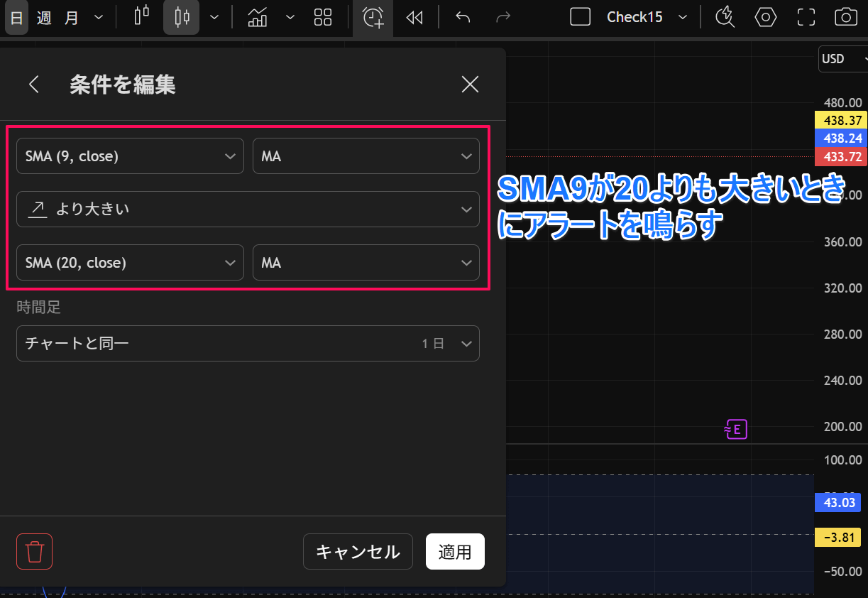The height and width of the screenshot is (598, 868).
Task: Take a chart snapshot with the camera icon
Action: point(846,17)
